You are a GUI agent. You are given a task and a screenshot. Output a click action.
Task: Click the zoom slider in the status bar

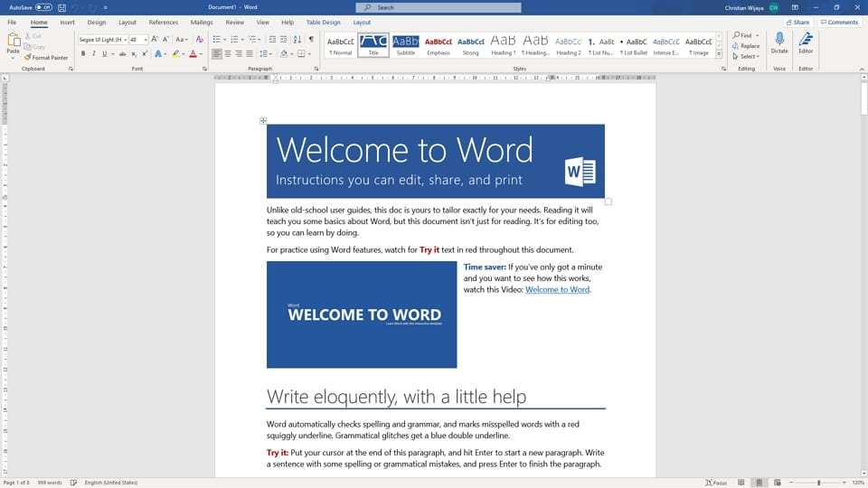[818, 483]
